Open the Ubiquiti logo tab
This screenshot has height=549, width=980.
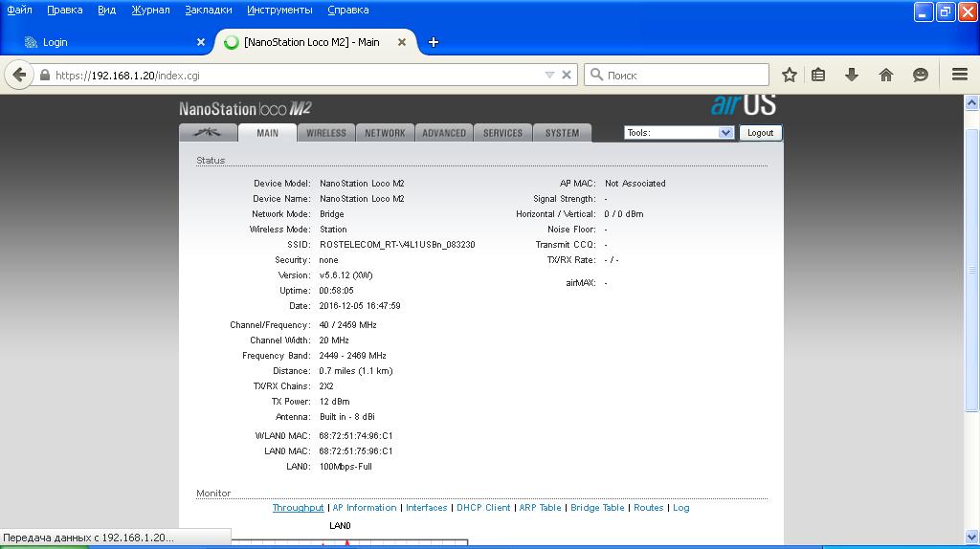[x=208, y=133]
